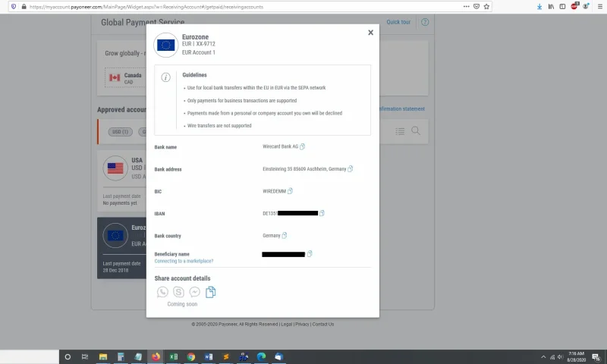Share account details via Skype icon
The height and width of the screenshot is (364, 607).
point(178,292)
